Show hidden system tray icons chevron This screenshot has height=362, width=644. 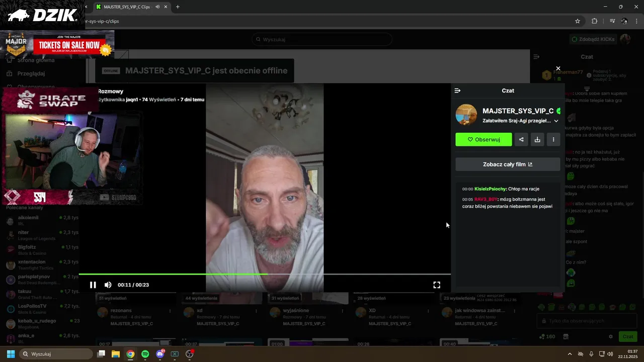(570, 354)
